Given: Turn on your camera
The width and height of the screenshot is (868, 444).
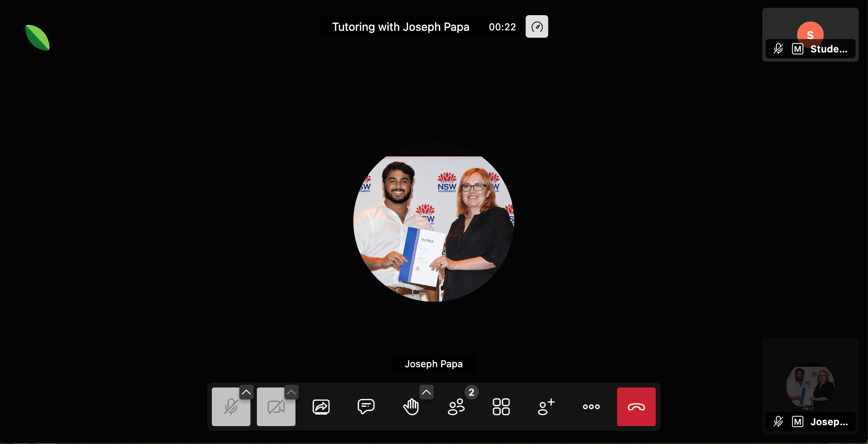Looking at the screenshot, I should point(276,406).
